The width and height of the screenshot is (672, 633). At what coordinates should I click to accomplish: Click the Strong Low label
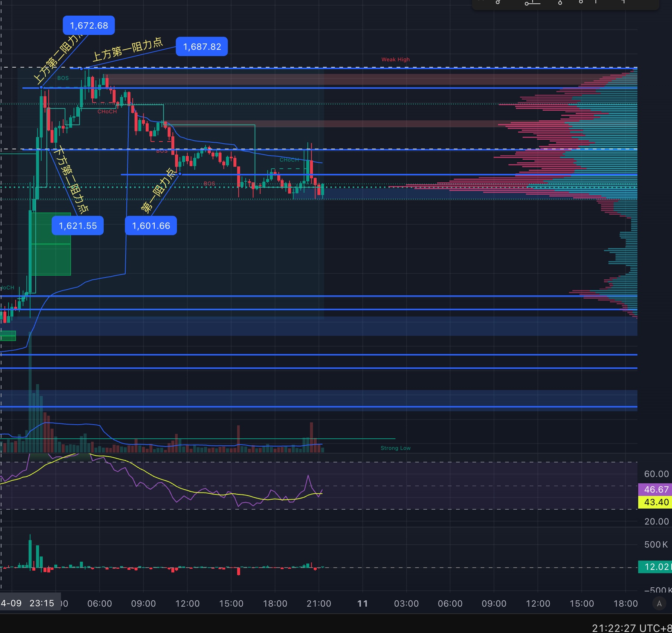pos(395,448)
